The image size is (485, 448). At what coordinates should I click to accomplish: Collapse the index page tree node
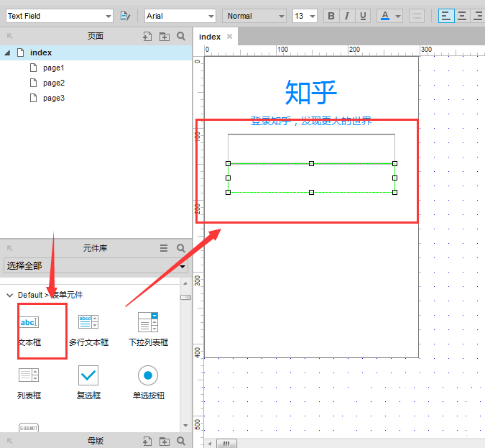(7, 53)
